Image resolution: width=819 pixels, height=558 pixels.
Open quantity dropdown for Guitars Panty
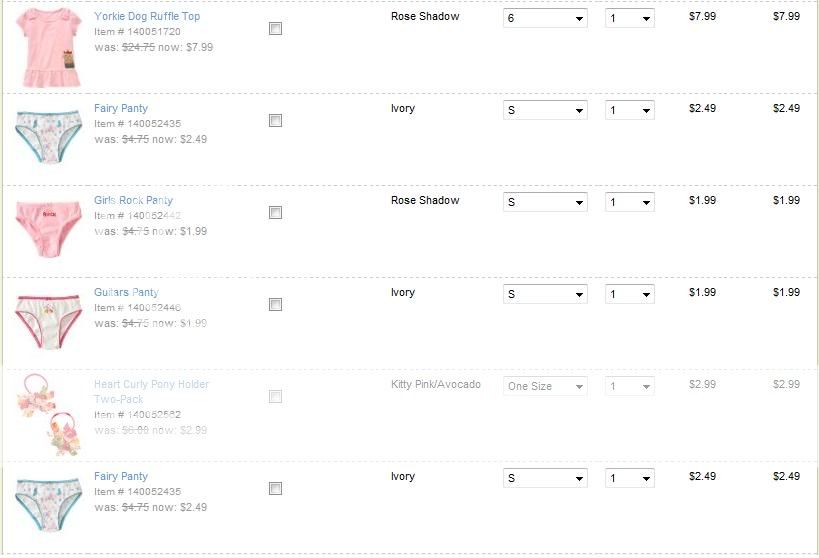pyautogui.click(x=630, y=295)
